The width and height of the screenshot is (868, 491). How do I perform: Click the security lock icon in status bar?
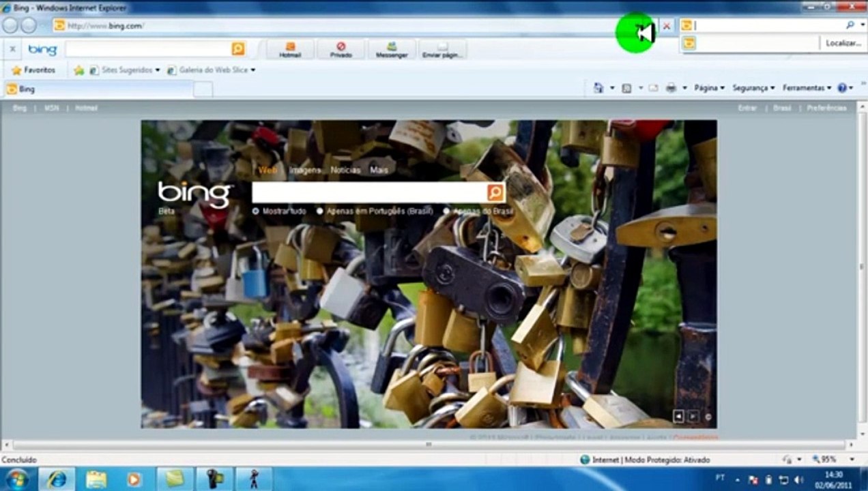pos(788,460)
